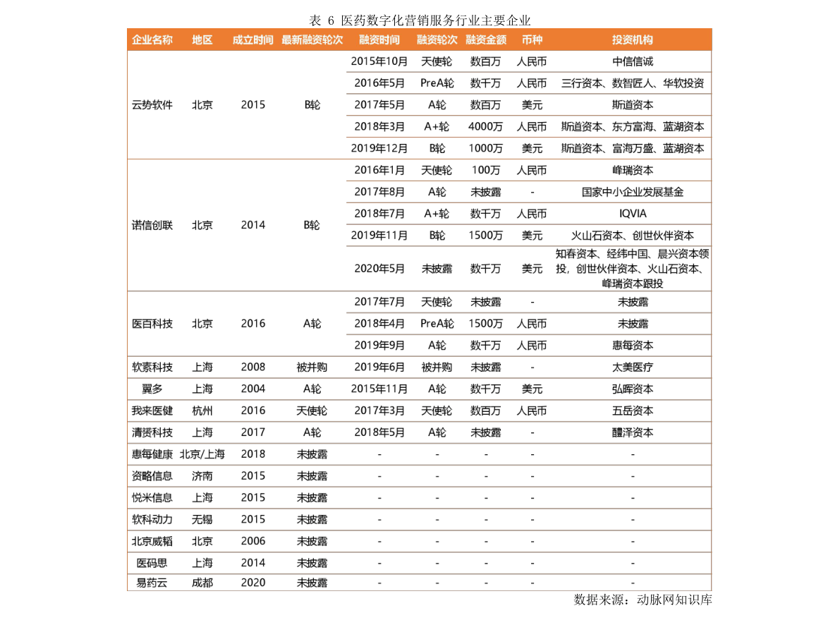The image size is (840, 620).
Task: Select first full-width row below third merged group
Action: point(419,367)
